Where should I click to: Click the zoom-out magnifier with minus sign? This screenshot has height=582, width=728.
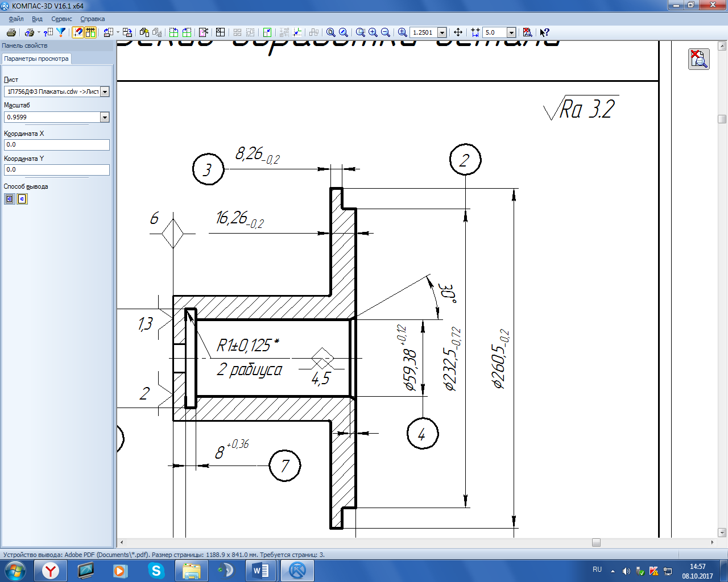click(x=386, y=32)
